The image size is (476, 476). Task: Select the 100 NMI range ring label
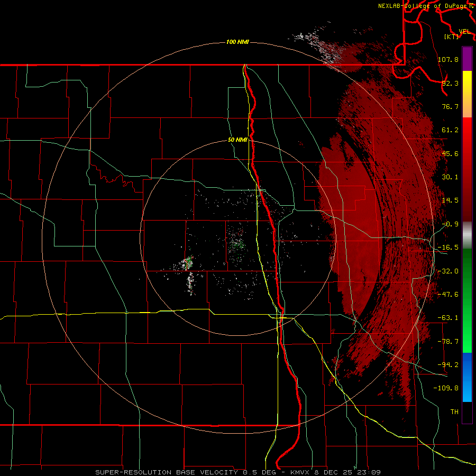coord(237,42)
